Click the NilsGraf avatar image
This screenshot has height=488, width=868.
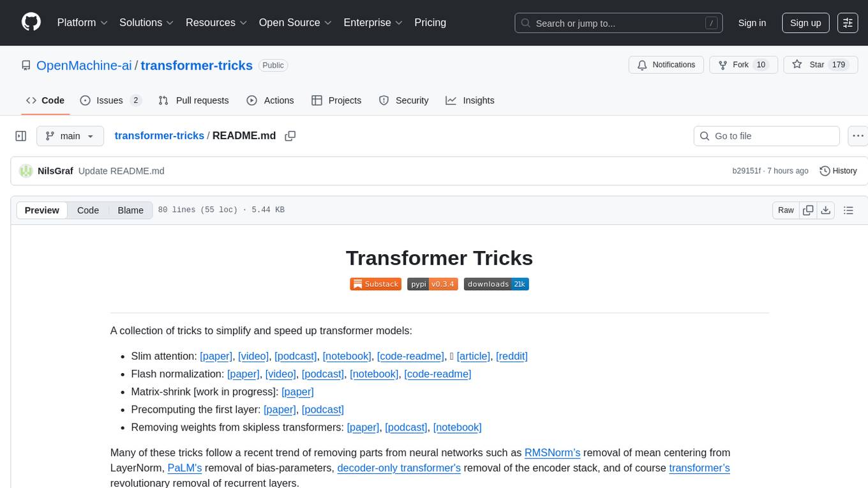pos(26,171)
